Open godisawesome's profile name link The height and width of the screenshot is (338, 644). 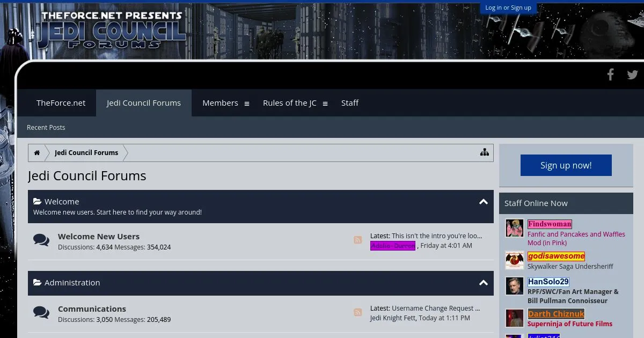click(556, 256)
